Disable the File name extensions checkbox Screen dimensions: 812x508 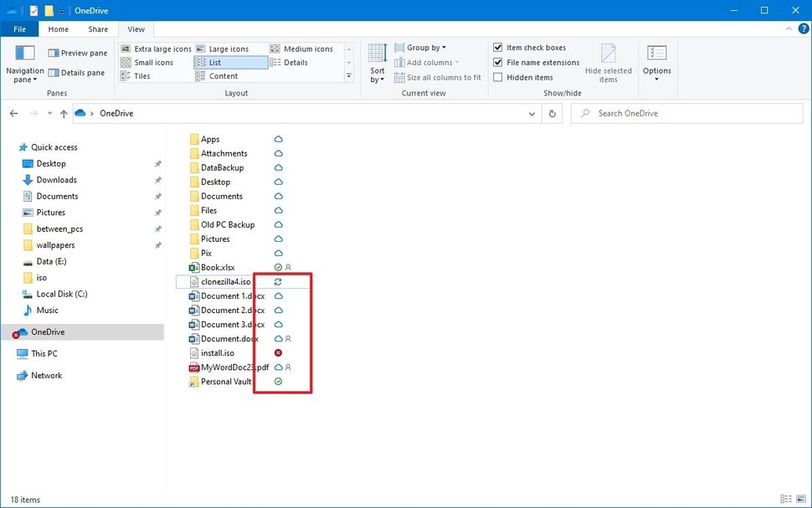[498, 62]
